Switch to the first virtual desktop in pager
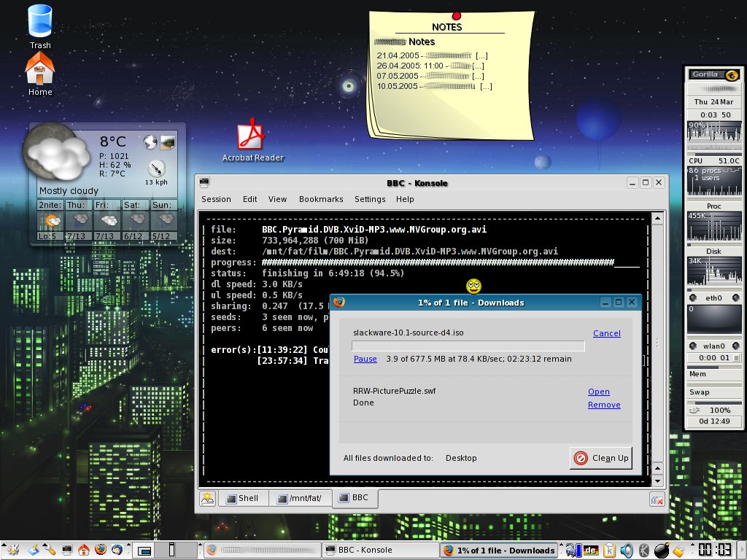Viewport: 747px width, 560px height. (145, 550)
